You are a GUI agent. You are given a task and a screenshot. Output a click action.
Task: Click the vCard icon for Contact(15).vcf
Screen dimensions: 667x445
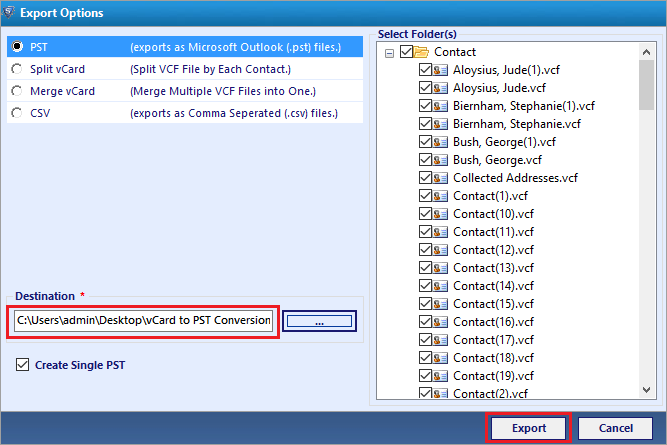pos(440,304)
